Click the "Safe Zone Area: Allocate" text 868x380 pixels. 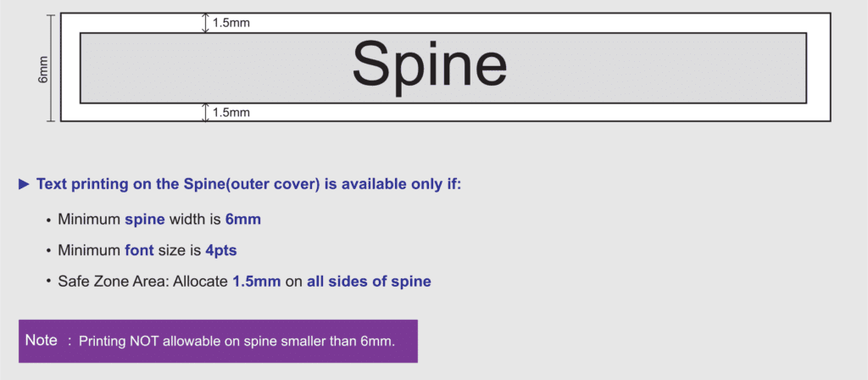tap(142, 282)
